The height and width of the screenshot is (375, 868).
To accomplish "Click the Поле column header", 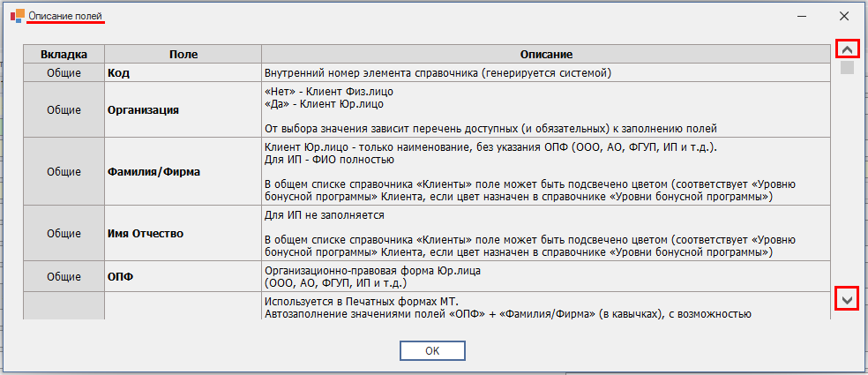I will 182,55.
